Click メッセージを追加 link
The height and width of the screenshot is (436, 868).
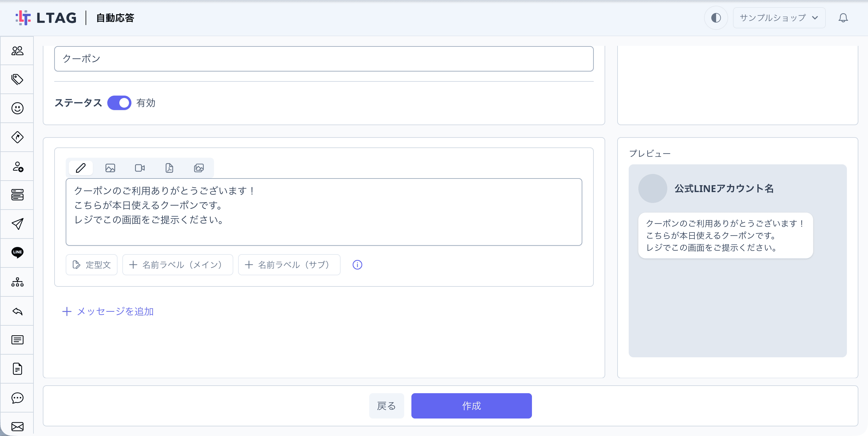[x=108, y=311]
